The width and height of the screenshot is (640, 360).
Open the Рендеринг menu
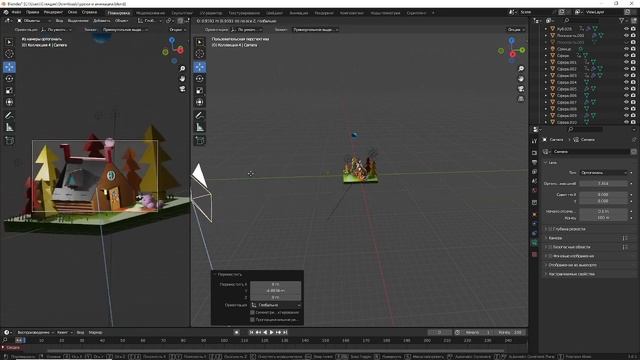point(53,12)
